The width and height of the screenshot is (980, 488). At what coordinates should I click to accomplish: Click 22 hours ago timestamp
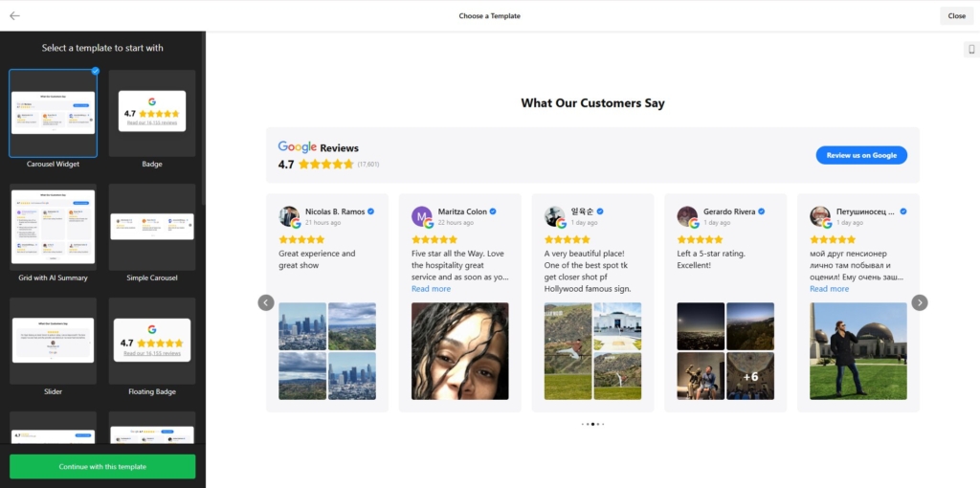[456, 222]
